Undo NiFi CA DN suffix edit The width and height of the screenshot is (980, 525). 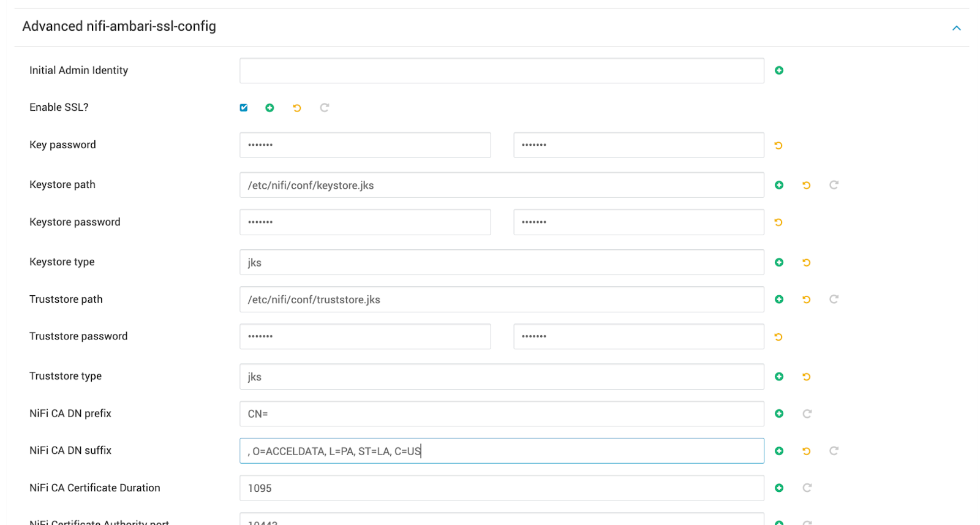click(x=807, y=451)
